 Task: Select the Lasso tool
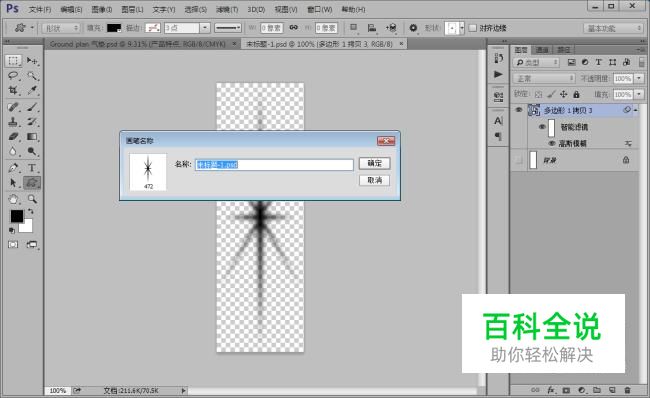(x=13, y=75)
